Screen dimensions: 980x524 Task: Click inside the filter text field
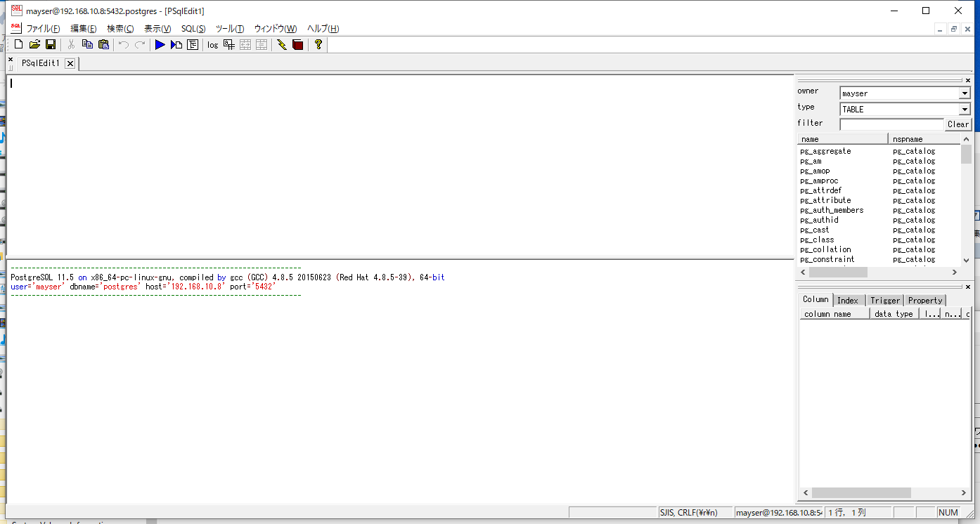pos(891,124)
